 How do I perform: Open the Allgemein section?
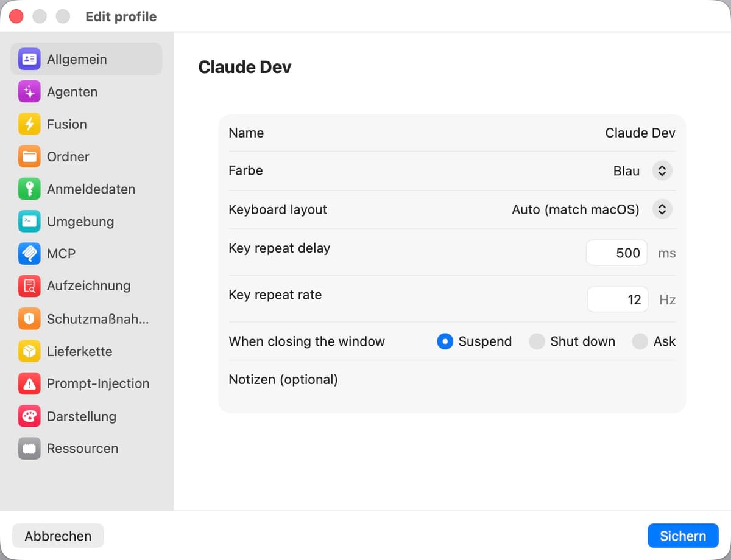87,59
